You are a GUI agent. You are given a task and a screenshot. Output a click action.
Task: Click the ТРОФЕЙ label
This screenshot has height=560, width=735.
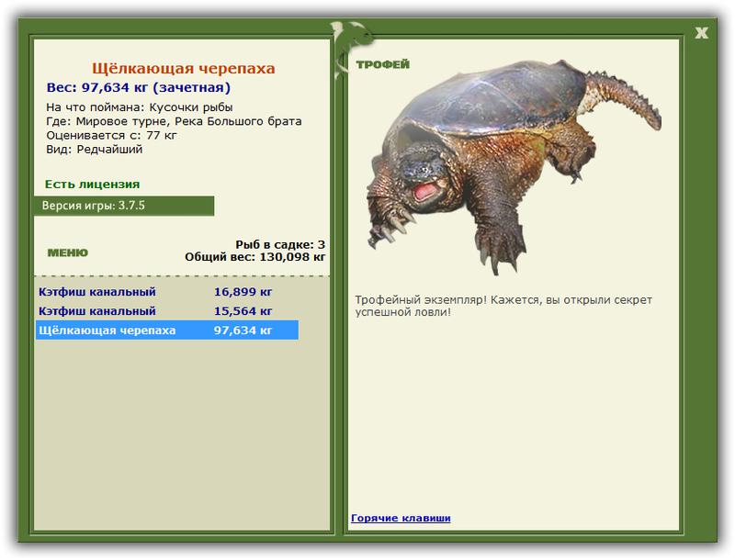coord(382,64)
